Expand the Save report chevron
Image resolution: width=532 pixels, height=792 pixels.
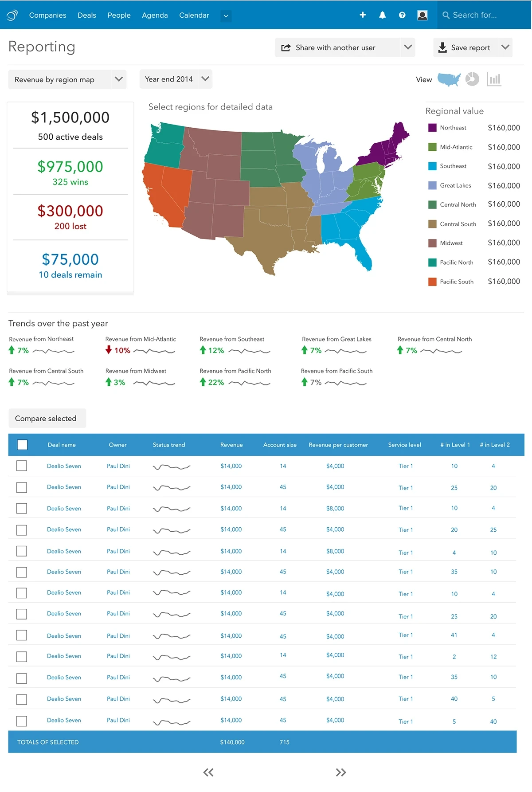pyautogui.click(x=505, y=47)
